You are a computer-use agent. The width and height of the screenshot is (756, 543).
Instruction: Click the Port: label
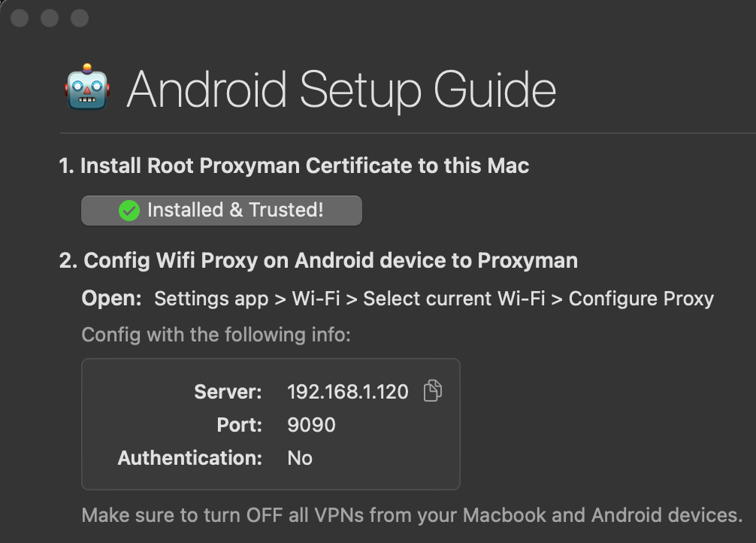[x=239, y=425]
